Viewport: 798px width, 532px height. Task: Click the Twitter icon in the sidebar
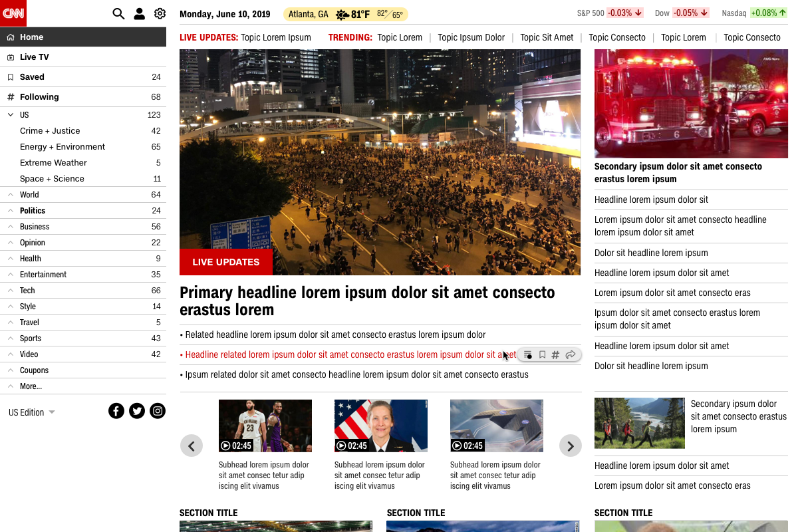click(x=137, y=411)
